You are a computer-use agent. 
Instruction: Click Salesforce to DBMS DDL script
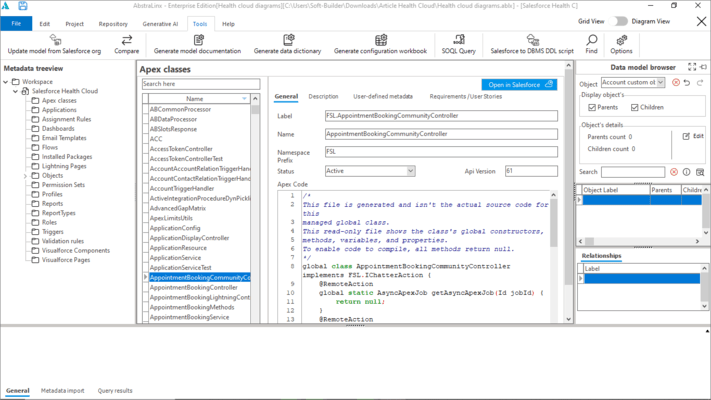click(531, 40)
